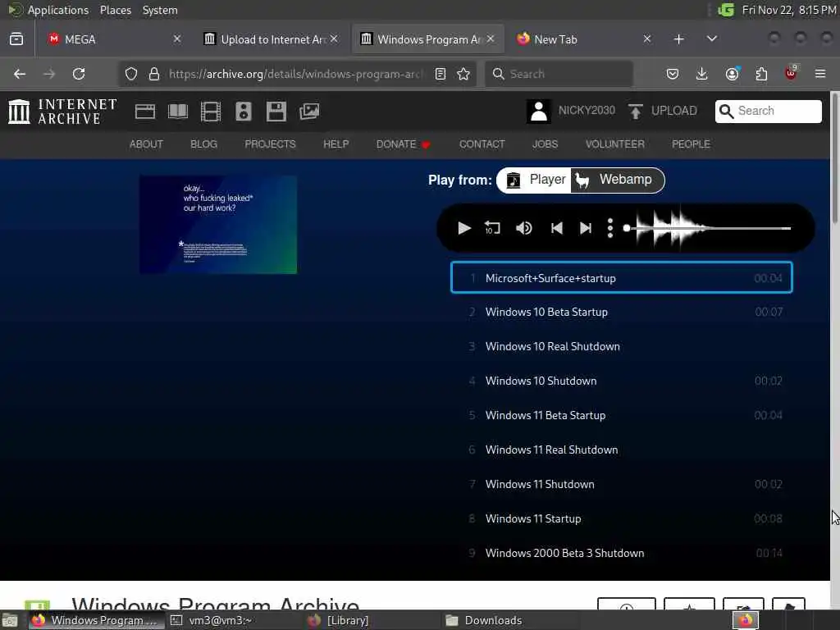Click the rewind 10 seconds icon
Screen dimensions: 840x630
point(492,228)
